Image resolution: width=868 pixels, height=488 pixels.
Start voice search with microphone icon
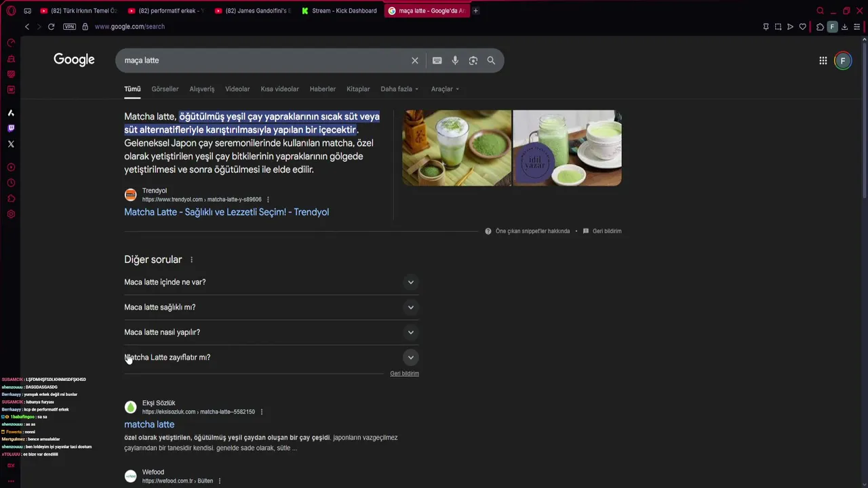coord(455,60)
